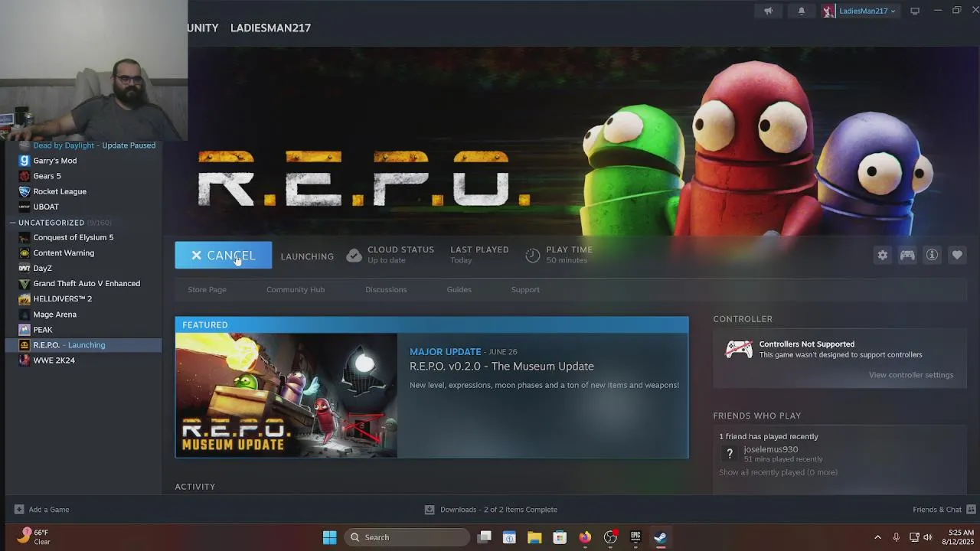Show game info icon
Image resolution: width=980 pixels, height=551 pixels.
932,255
